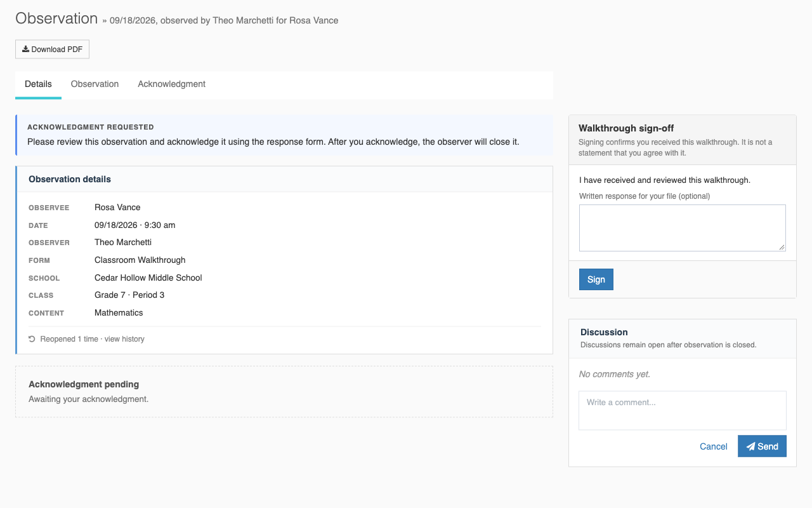Click the Discussion panel heading
The height and width of the screenshot is (508, 812).
604,332
